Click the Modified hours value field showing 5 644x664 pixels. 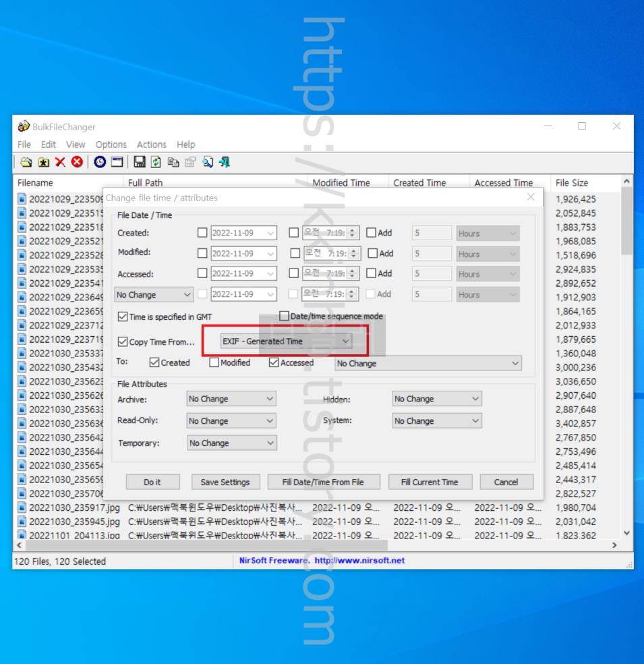click(432, 254)
